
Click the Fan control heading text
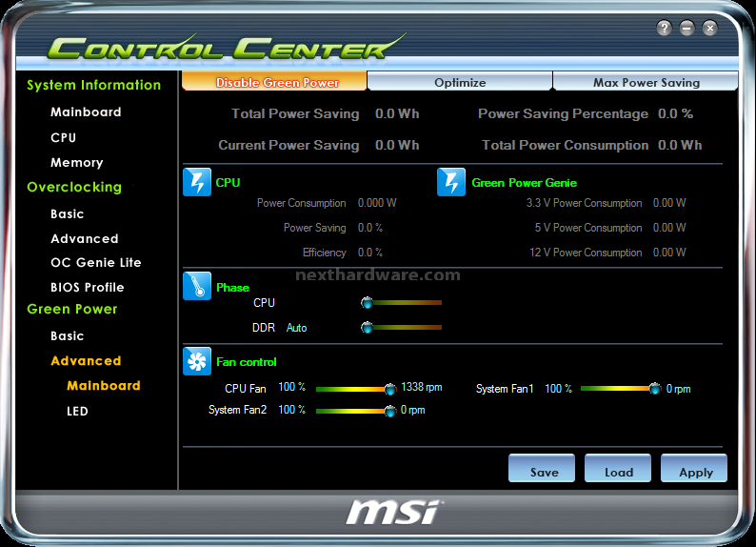point(247,362)
